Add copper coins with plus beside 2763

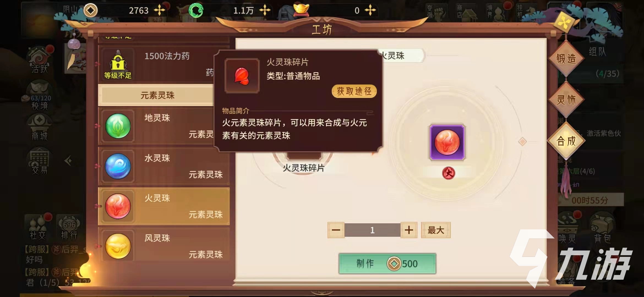tap(160, 10)
